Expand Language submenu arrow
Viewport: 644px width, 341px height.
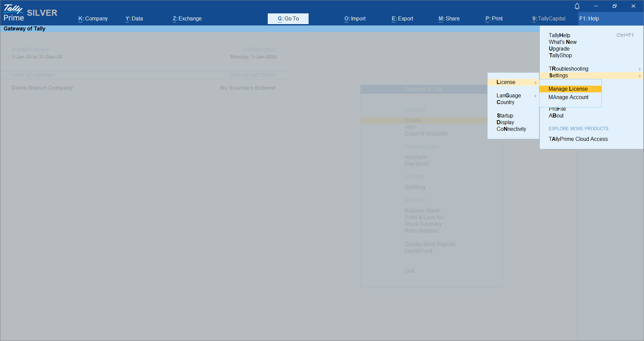pyautogui.click(x=535, y=96)
